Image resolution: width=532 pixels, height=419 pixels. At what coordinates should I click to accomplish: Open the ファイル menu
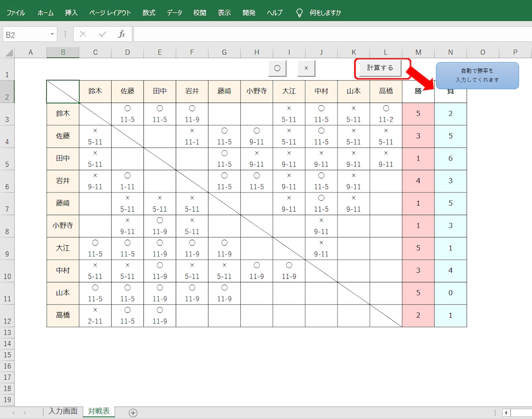pos(16,13)
